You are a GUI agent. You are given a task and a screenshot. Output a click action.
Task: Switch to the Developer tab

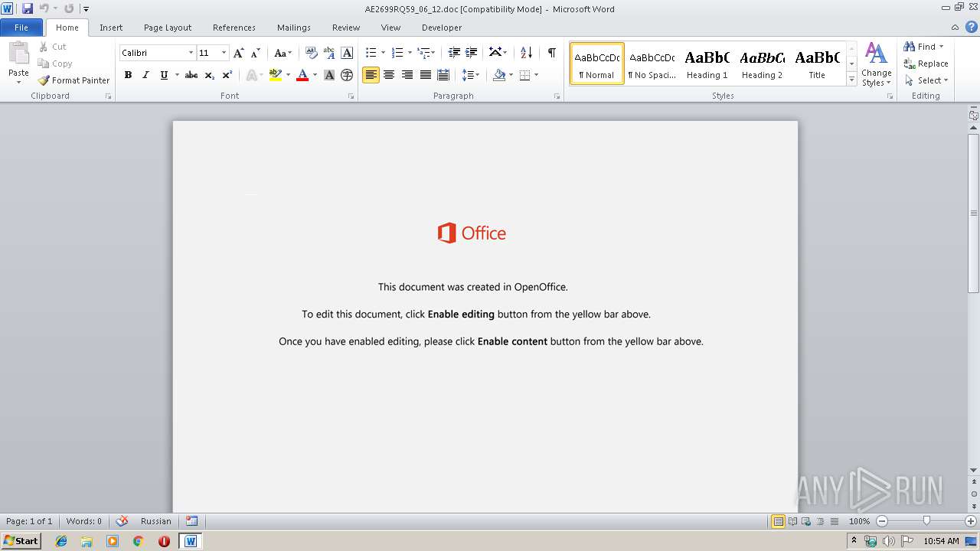pyautogui.click(x=442, y=28)
